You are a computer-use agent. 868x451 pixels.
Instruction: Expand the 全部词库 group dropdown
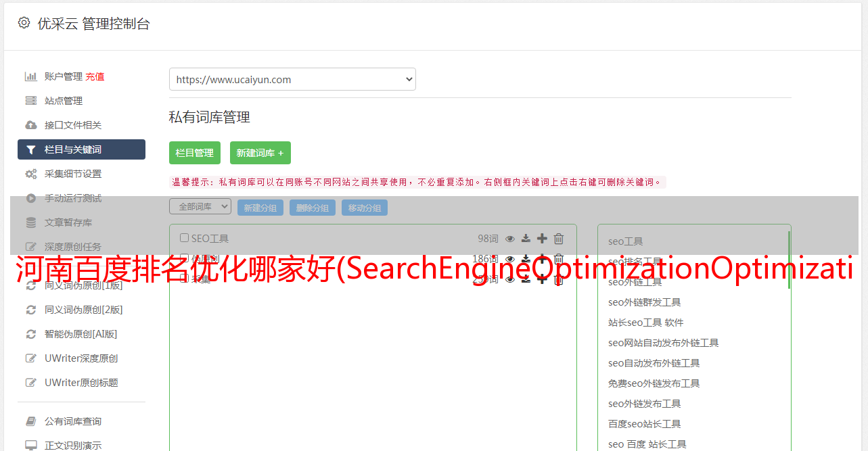200,206
